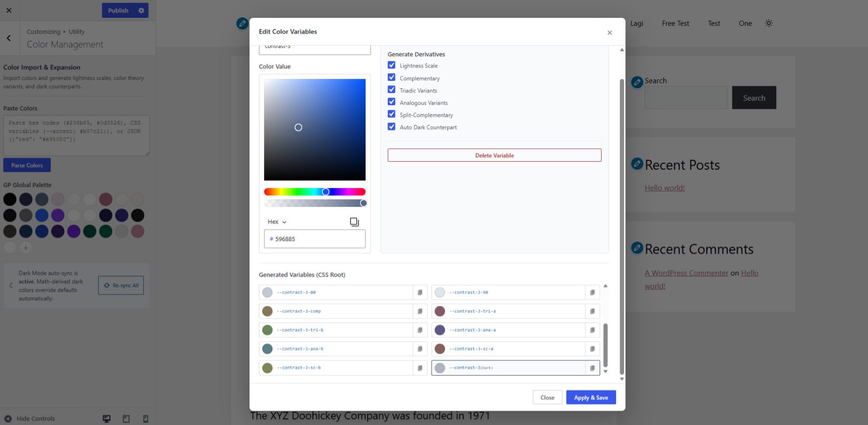
Task: Close the Edit Color Variables dialog with X
Action: click(x=610, y=33)
